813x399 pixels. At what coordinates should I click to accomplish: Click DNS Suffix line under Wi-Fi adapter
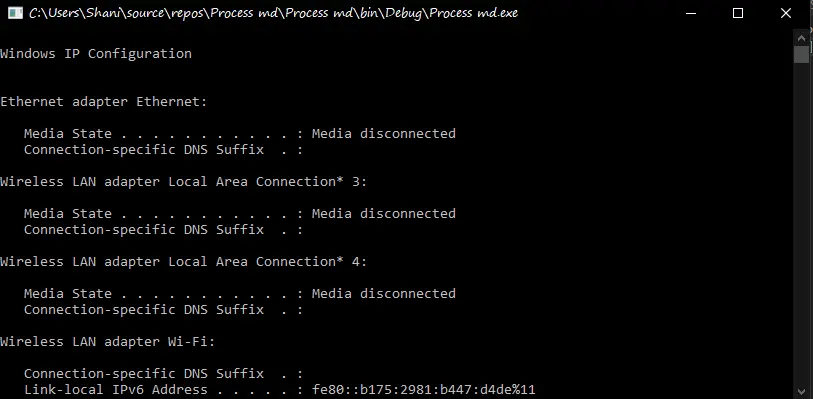[x=163, y=374]
